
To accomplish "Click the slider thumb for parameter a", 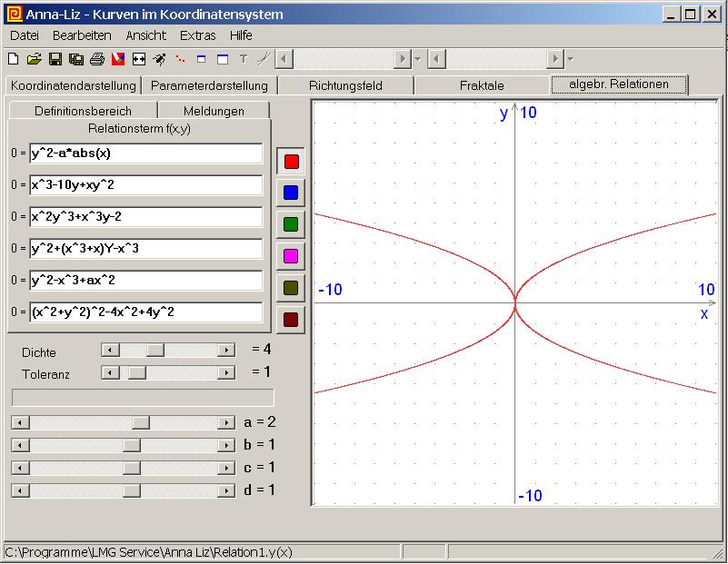I will tap(141, 422).
